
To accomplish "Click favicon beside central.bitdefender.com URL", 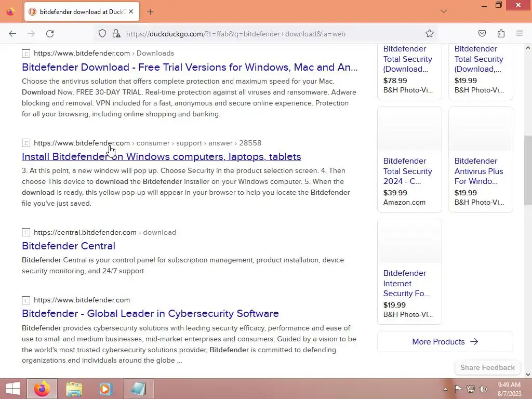I will pos(26,232).
